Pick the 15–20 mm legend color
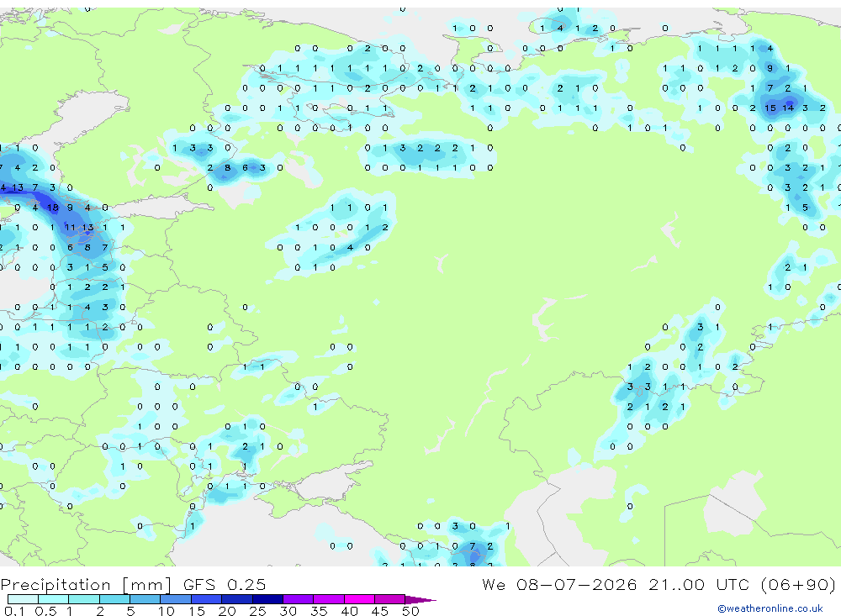 [207, 599]
